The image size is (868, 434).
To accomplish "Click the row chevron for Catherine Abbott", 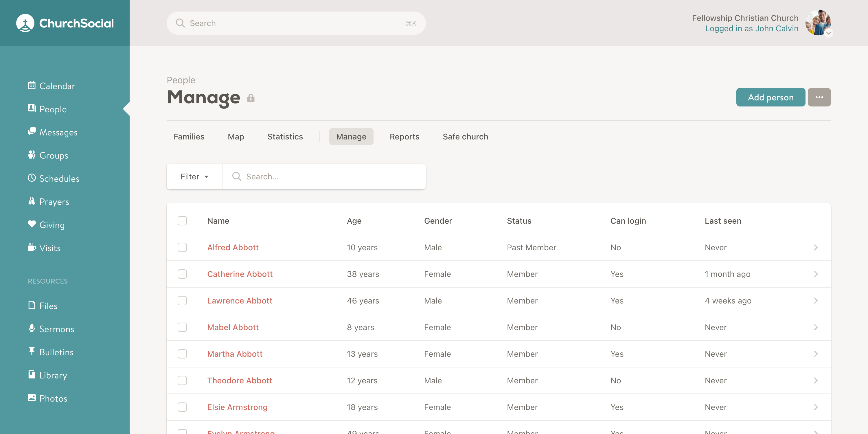I will 816,274.
